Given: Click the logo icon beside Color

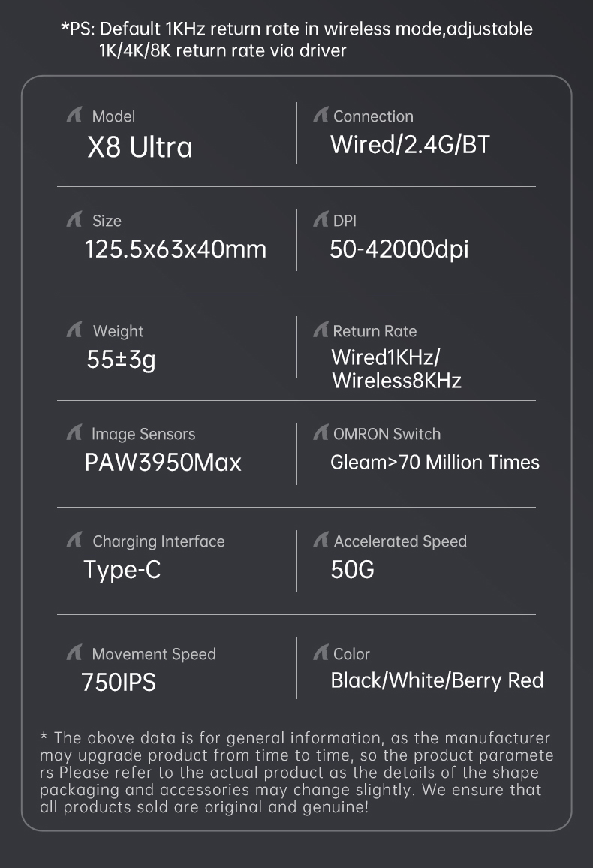Looking at the screenshot, I should 321,652.
